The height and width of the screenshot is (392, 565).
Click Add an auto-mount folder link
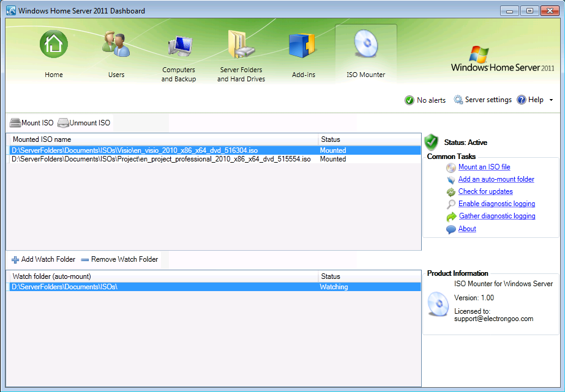496,179
